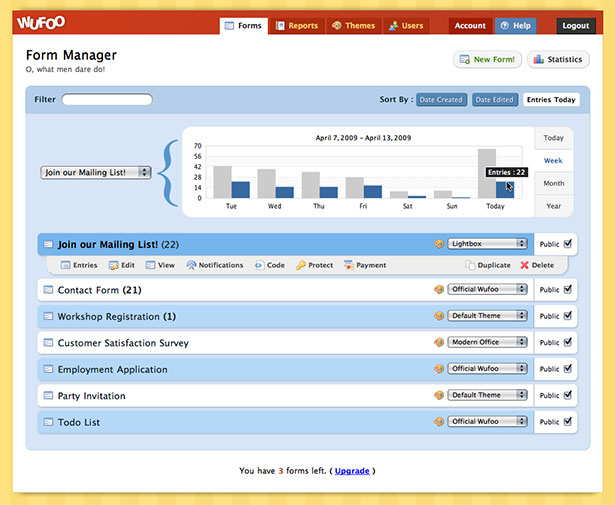The width and height of the screenshot is (615, 505).
Task: Click the Protect key action
Action: click(x=315, y=265)
